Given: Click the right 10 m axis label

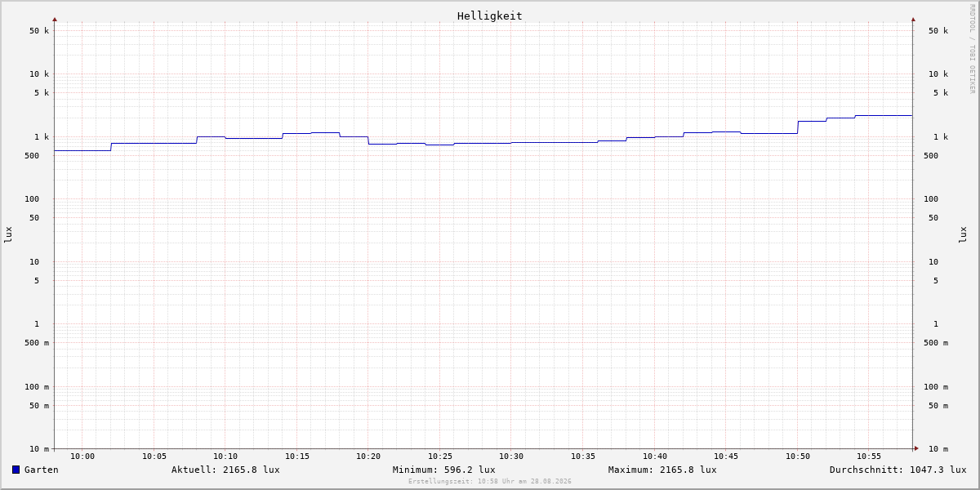Looking at the screenshot, I should (x=938, y=449).
